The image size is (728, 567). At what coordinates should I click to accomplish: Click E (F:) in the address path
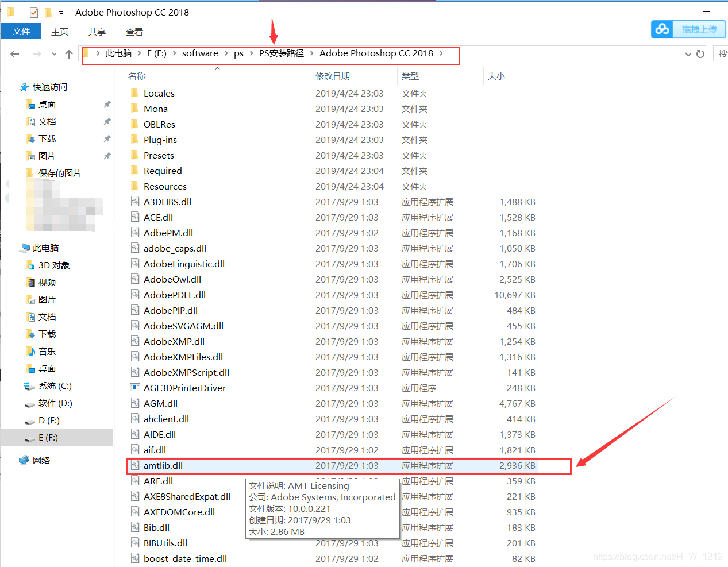[x=157, y=53]
